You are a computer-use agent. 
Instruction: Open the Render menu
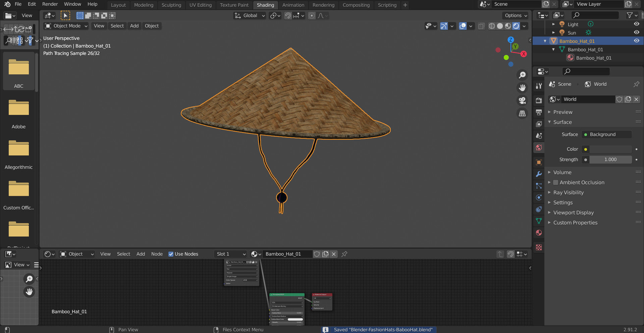(50, 4)
